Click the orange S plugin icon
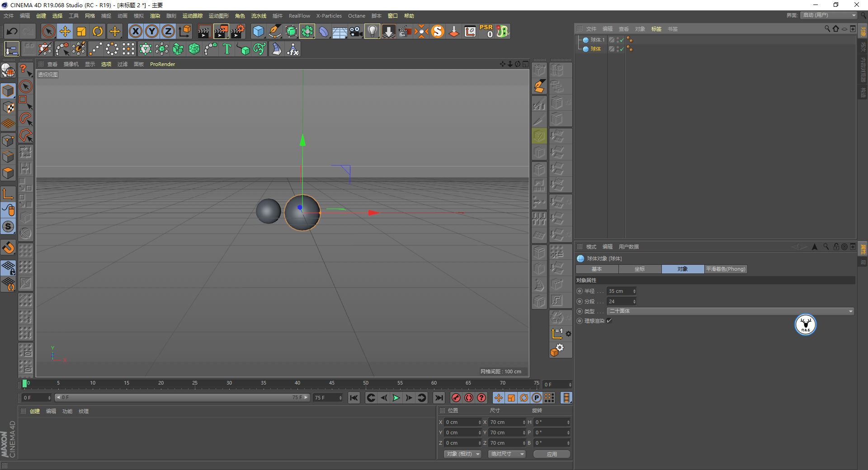868x470 pixels. [438, 31]
